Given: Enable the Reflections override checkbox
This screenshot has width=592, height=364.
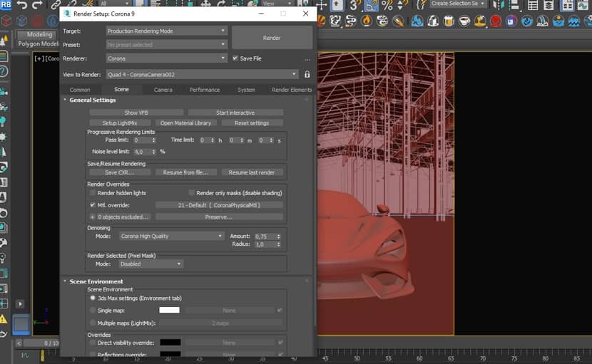Looking at the screenshot, I should pos(93,354).
